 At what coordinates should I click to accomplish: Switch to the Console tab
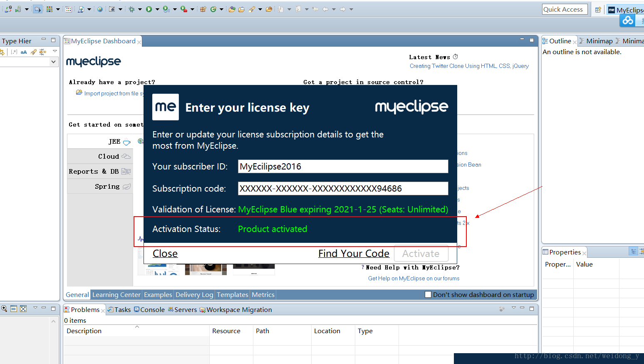(x=149, y=309)
